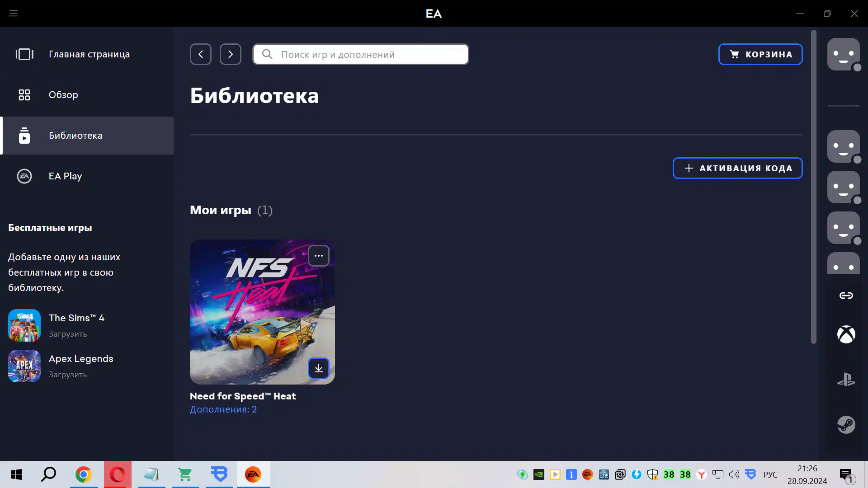Open the Дополнения: 2 link

223,409
